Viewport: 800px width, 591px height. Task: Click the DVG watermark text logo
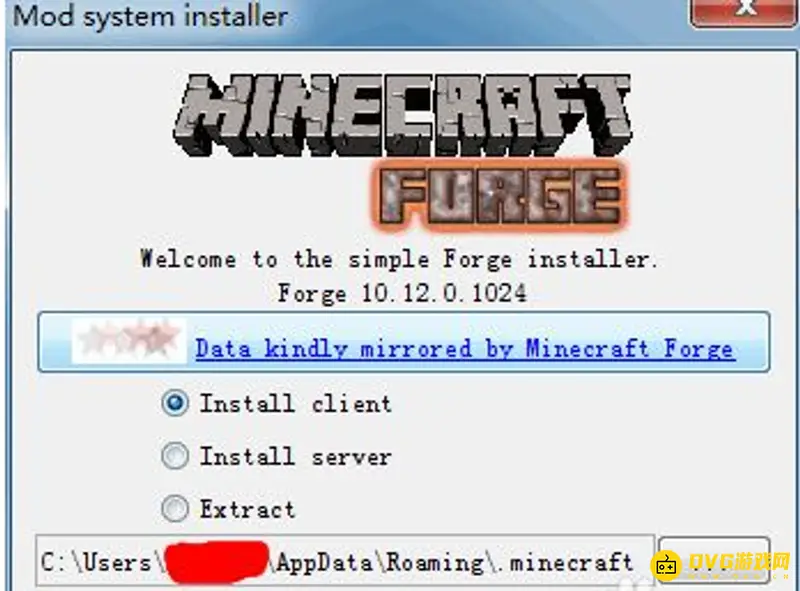point(739,563)
